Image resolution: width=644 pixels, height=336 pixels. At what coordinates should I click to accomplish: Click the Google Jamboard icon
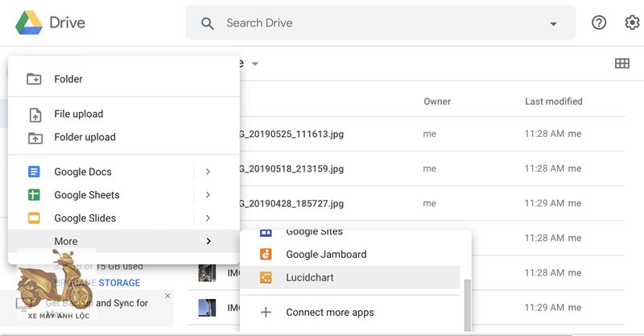point(266,254)
